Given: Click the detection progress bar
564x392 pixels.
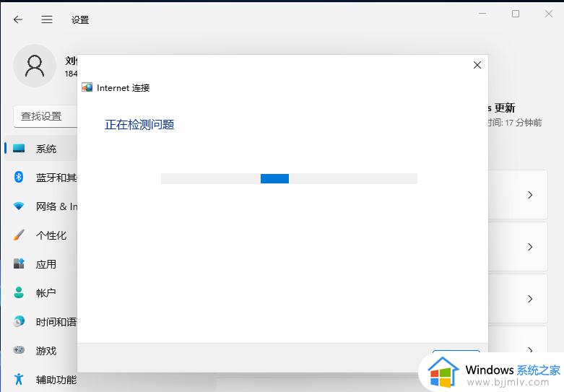Looking at the screenshot, I should pos(289,179).
